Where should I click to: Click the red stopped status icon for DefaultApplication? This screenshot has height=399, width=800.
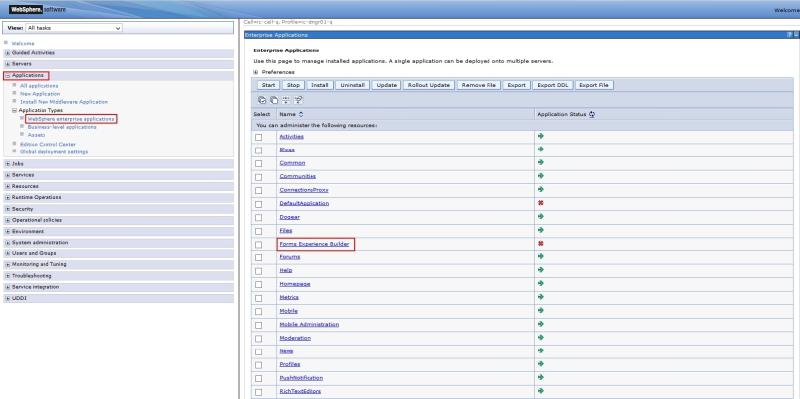click(541, 203)
